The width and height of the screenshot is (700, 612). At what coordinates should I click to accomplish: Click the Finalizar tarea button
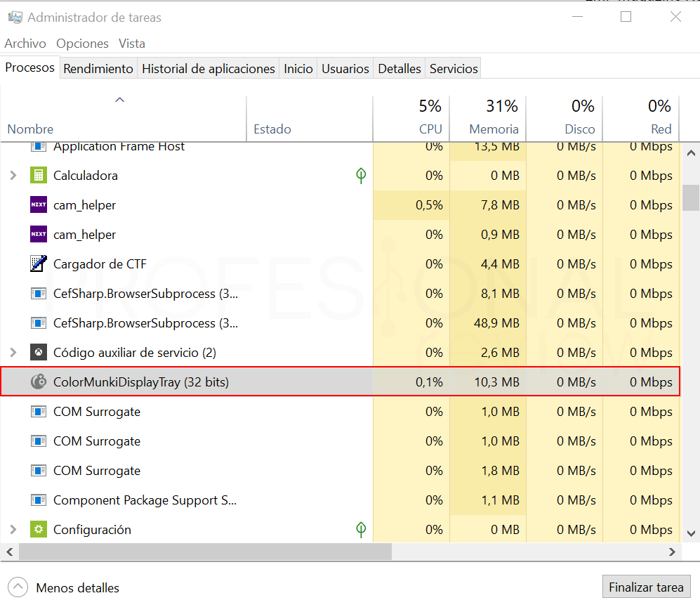[x=646, y=587]
